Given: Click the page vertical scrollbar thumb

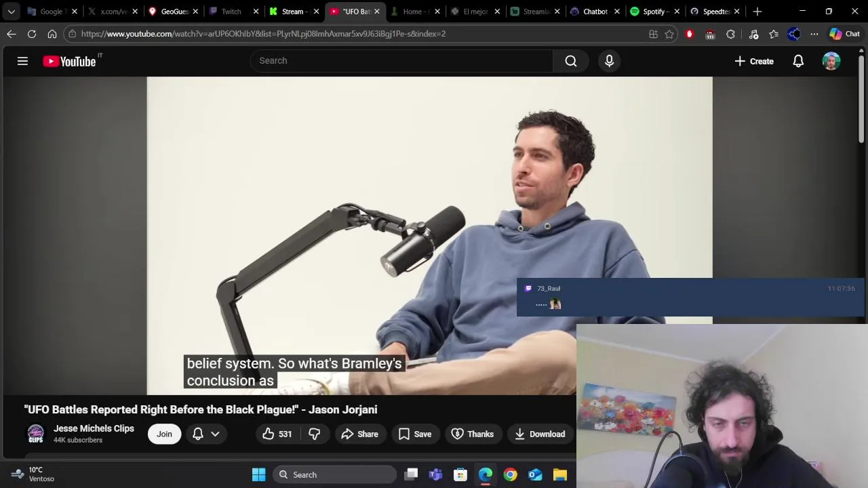Looking at the screenshot, I should [861, 98].
